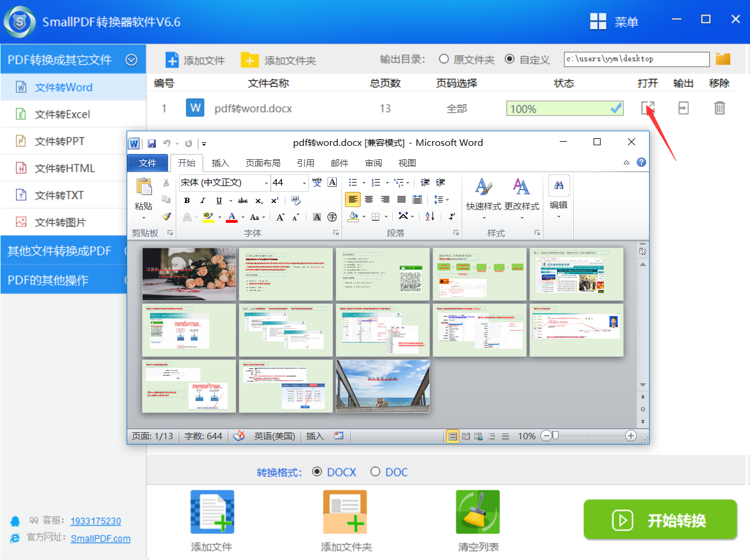Open the SmallPDF.com website link
The height and width of the screenshot is (560, 750).
click(100, 538)
